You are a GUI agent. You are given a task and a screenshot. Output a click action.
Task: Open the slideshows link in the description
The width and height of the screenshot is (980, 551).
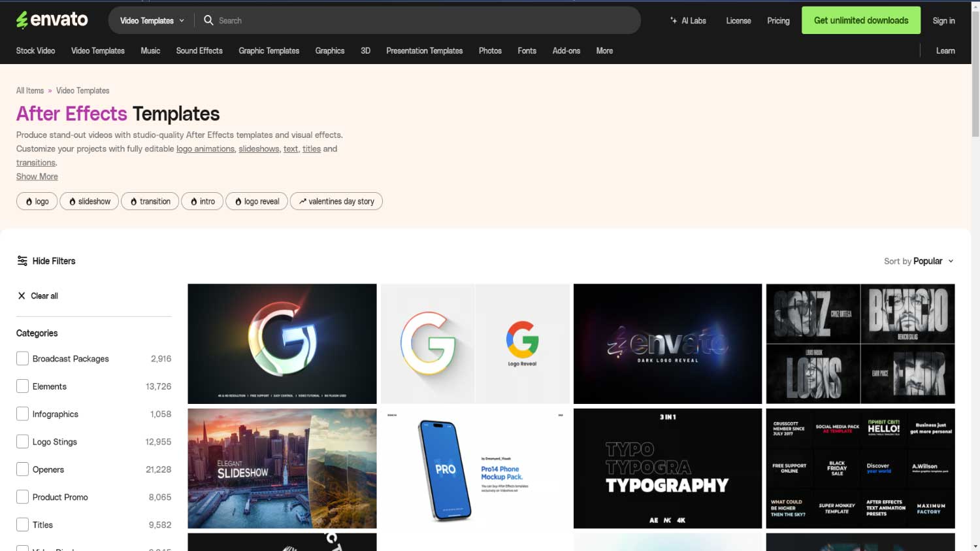coord(258,148)
